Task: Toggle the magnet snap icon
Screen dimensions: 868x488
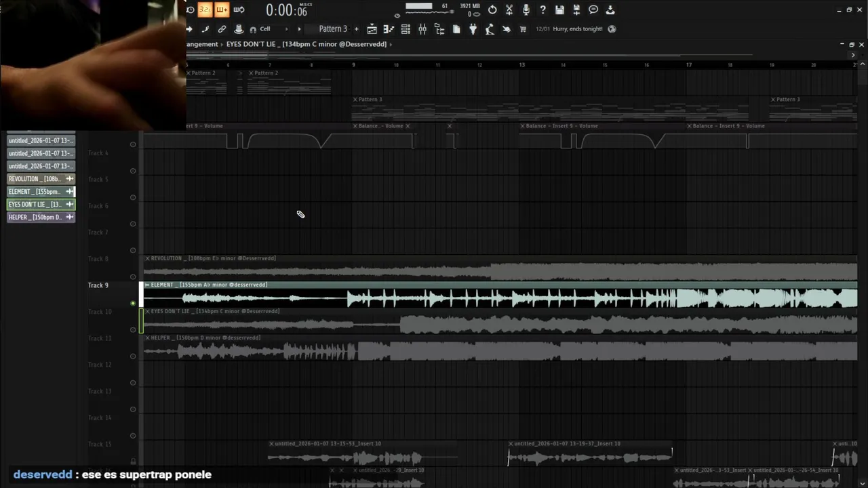Action: [x=253, y=30]
